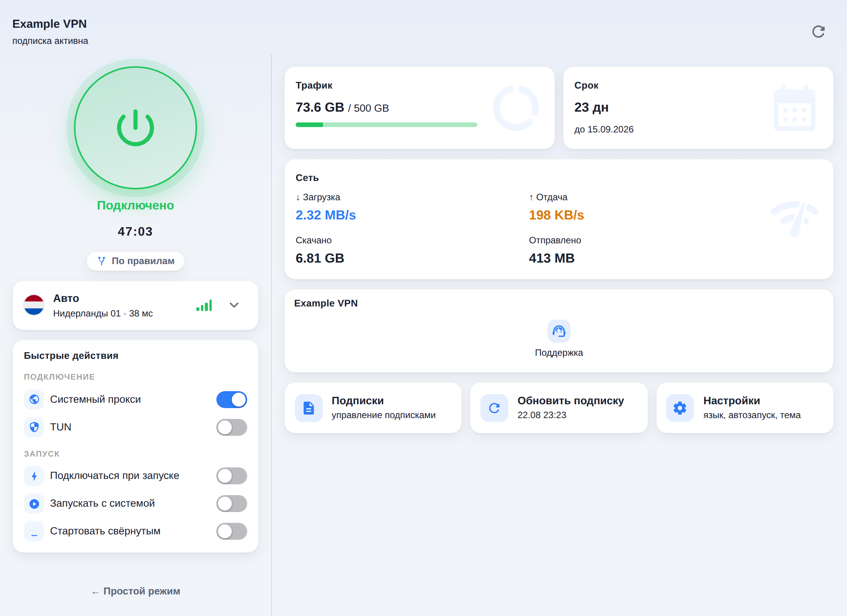Switch mode via По правилам button
The width and height of the screenshot is (847, 616).
pos(136,261)
